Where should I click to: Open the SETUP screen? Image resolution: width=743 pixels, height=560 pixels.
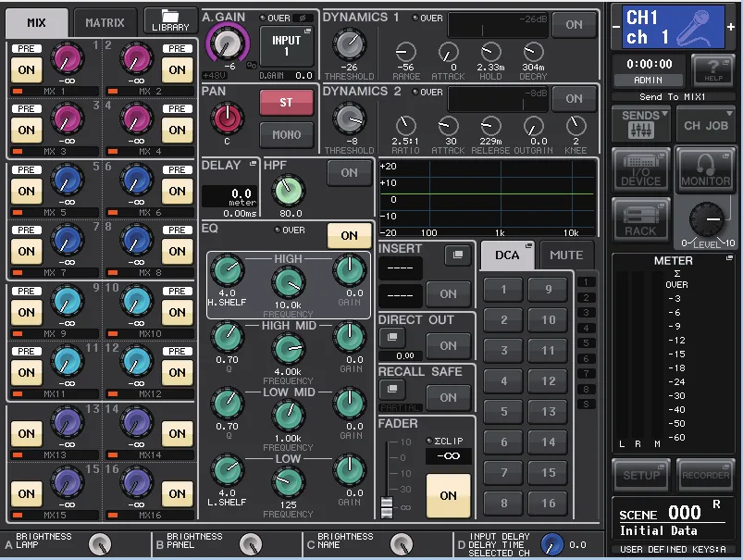(641, 475)
